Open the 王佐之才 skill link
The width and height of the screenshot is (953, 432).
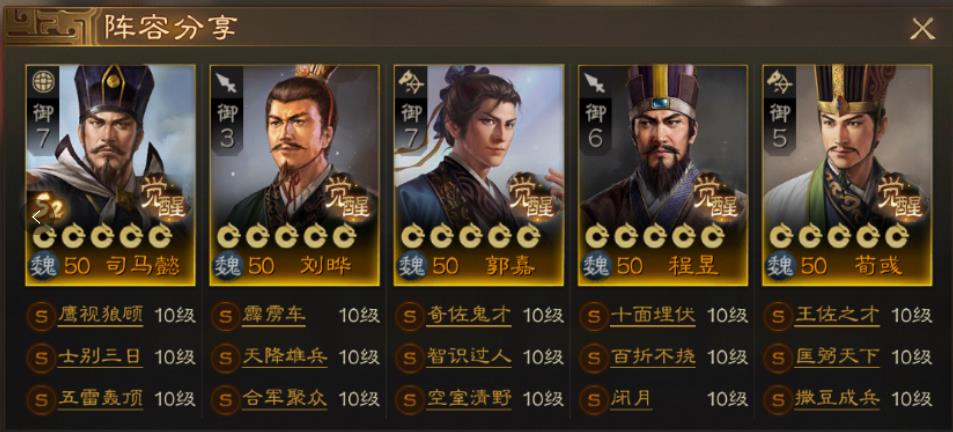click(x=837, y=315)
